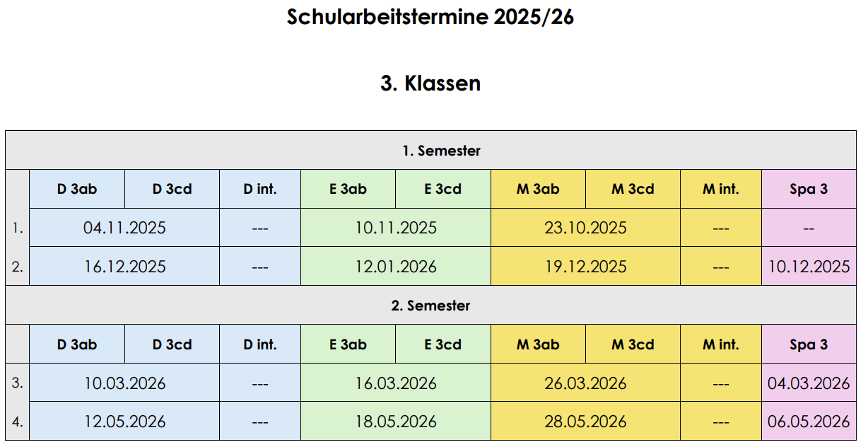
Task: Click the blue cell showing 12.05.2026
Action: coord(124,422)
